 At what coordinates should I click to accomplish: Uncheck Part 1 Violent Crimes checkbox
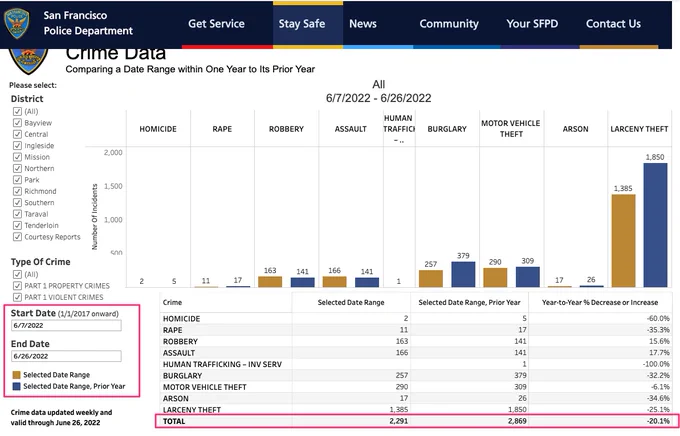click(17, 297)
